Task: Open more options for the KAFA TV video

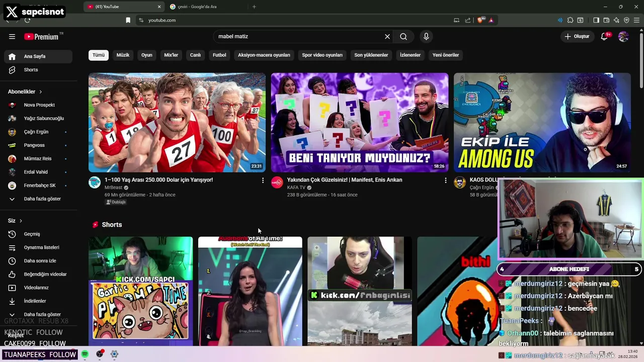Action: point(445,180)
